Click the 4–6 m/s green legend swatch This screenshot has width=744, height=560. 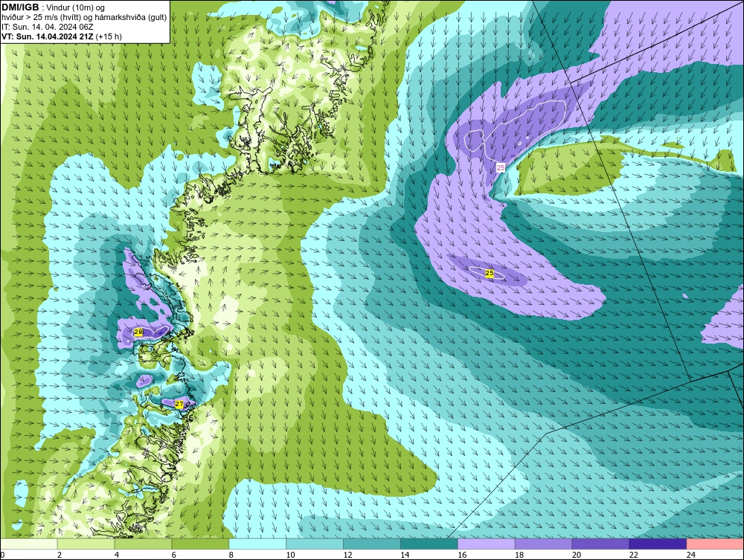pos(144,544)
